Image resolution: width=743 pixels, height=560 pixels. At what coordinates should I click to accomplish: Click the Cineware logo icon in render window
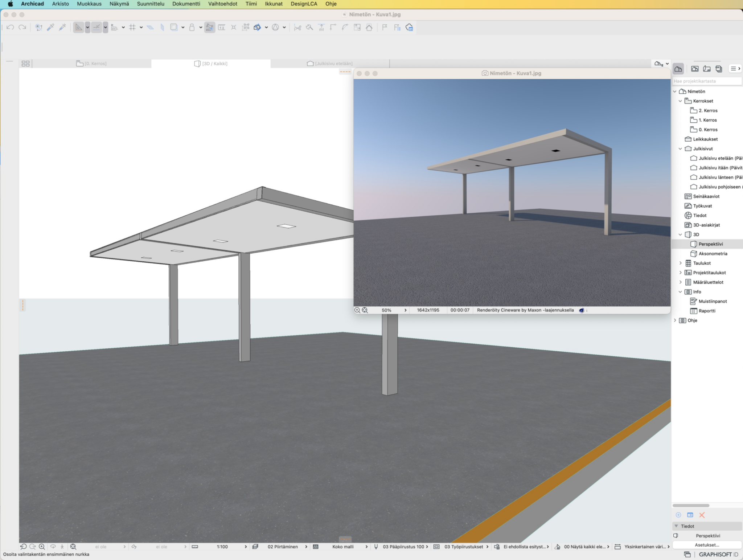(582, 310)
